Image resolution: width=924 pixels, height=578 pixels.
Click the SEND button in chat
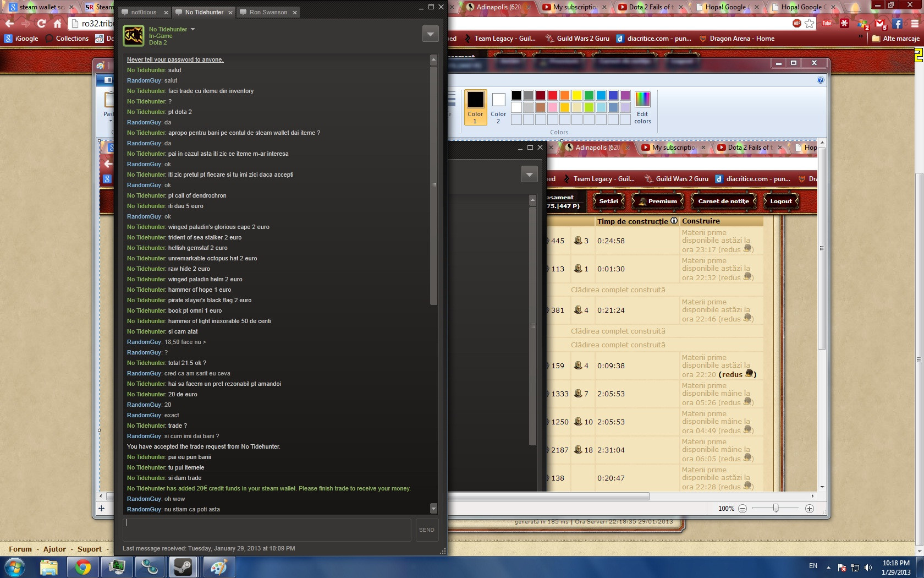click(427, 530)
